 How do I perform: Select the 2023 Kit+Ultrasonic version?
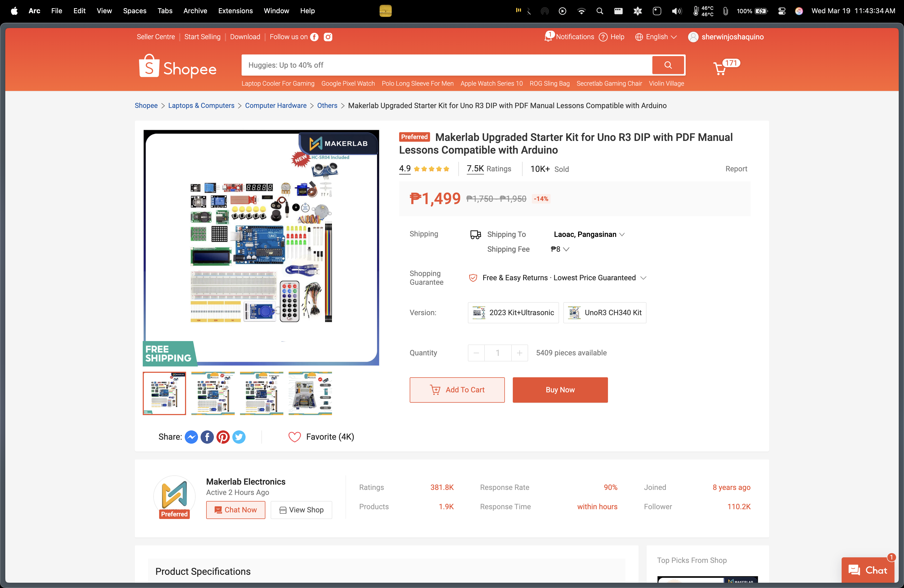[x=513, y=313]
